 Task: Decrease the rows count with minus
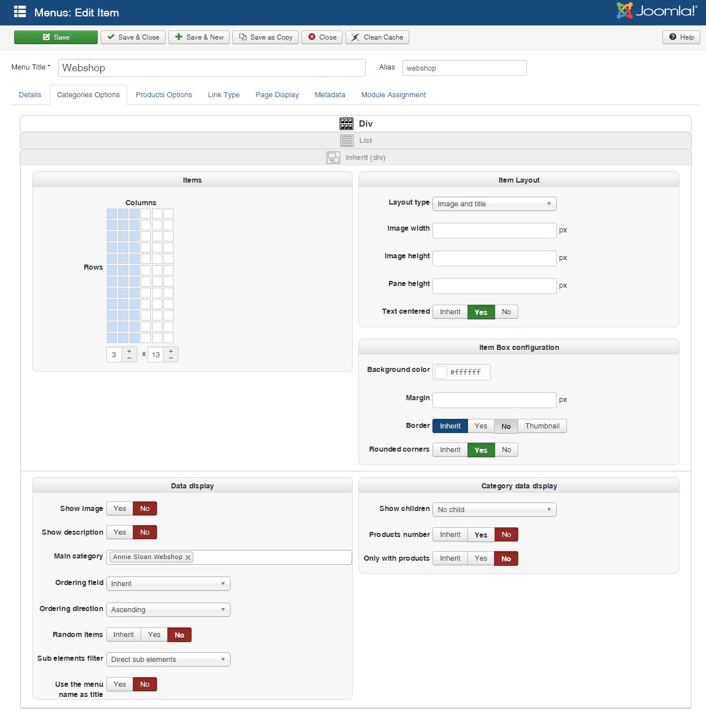171,358
